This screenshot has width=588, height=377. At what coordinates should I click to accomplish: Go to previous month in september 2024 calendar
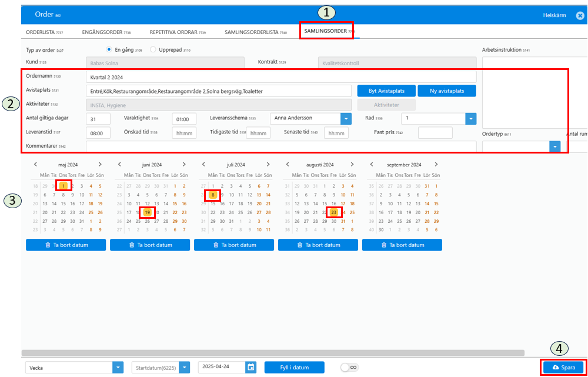click(x=371, y=164)
